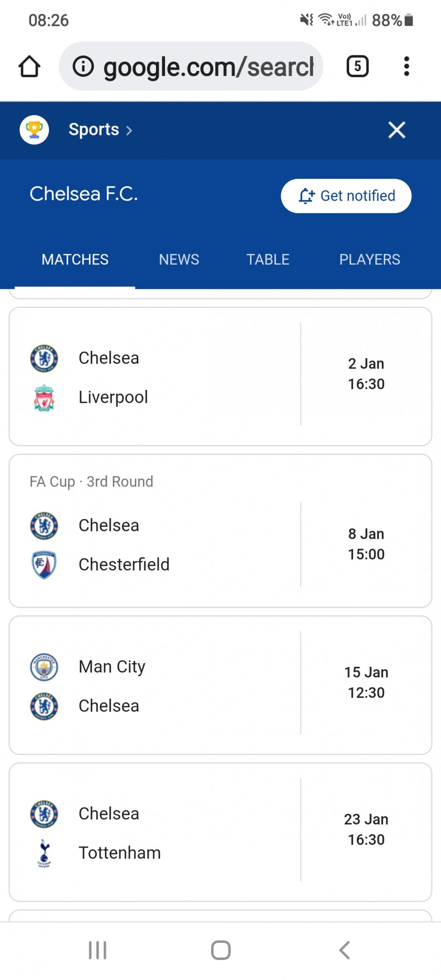The width and height of the screenshot is (441, 980).
Task: Open the tab switcher showing 5 tabs
Action: 358,66
